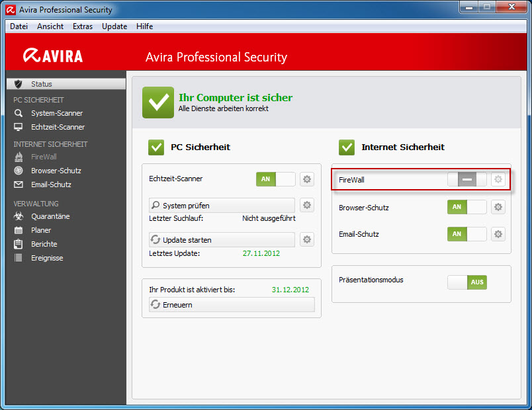Image resolution: width=532 pixels, height=410 pixels.
Task: Click the Avira logo in the banner
Action: [53, 56]
